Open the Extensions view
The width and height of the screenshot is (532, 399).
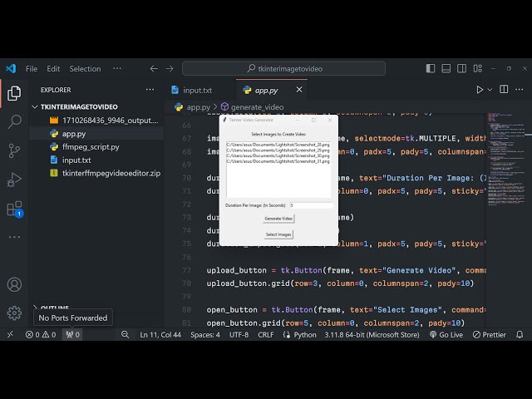pyautogui.click(x=14, y=209)
